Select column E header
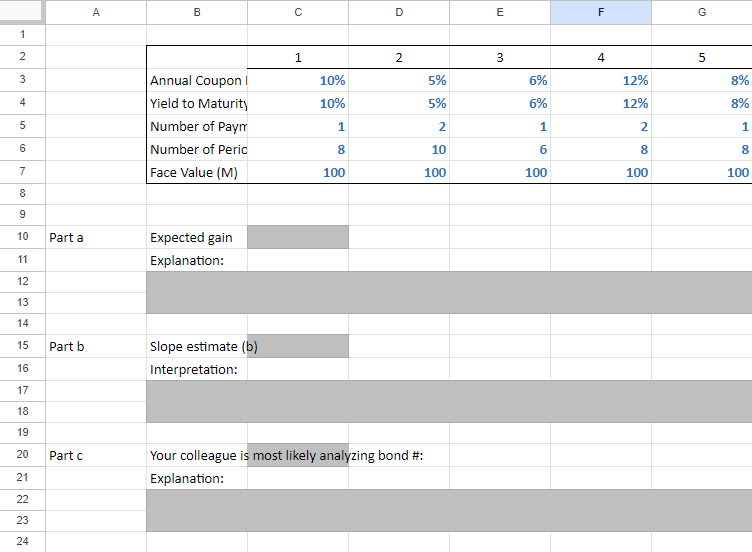Screen dimensions: 752x552 click(500, 12)
